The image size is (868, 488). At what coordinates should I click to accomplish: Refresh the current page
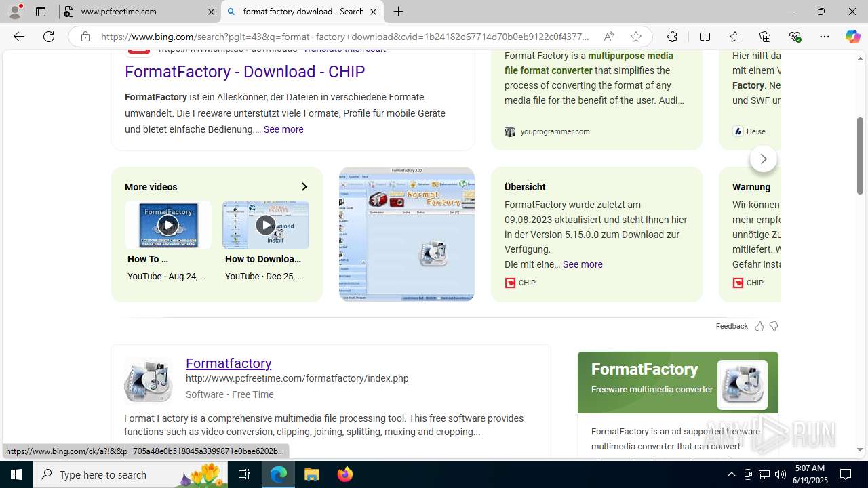click(49, 37)
